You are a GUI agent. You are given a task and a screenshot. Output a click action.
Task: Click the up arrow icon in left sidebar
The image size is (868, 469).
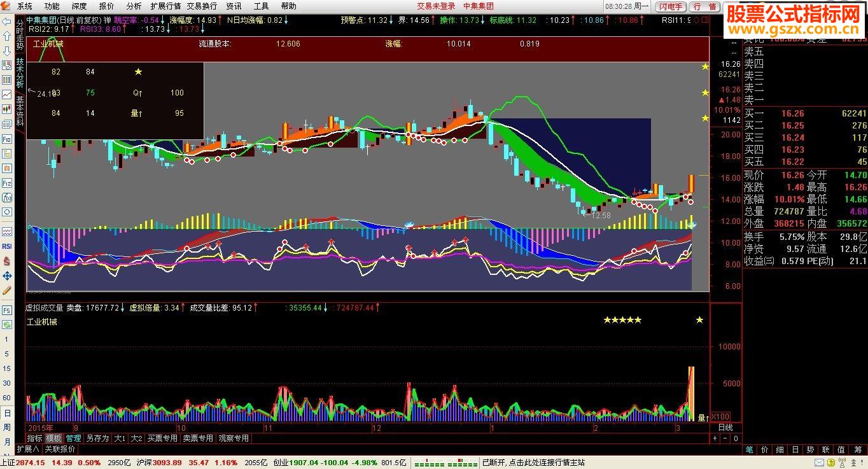(x=6, y=36)
